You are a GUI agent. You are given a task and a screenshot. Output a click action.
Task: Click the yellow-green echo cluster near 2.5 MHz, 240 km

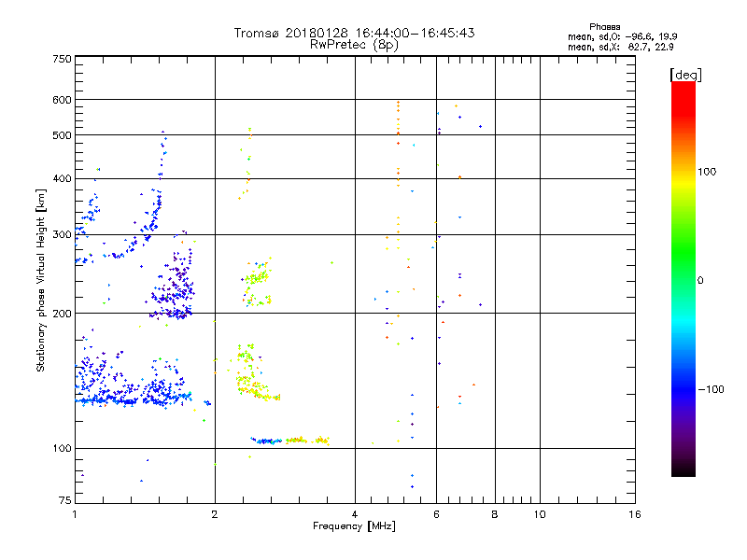(256, 276)
